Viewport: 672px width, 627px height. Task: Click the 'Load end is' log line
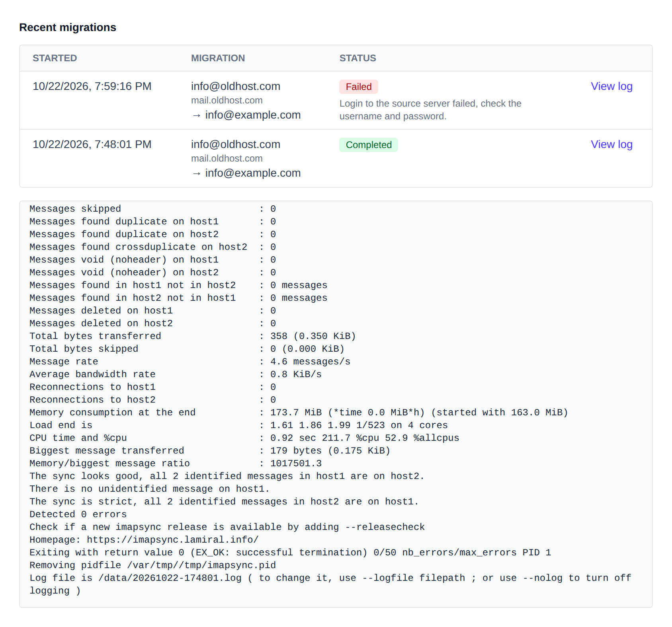coord(238,425)
